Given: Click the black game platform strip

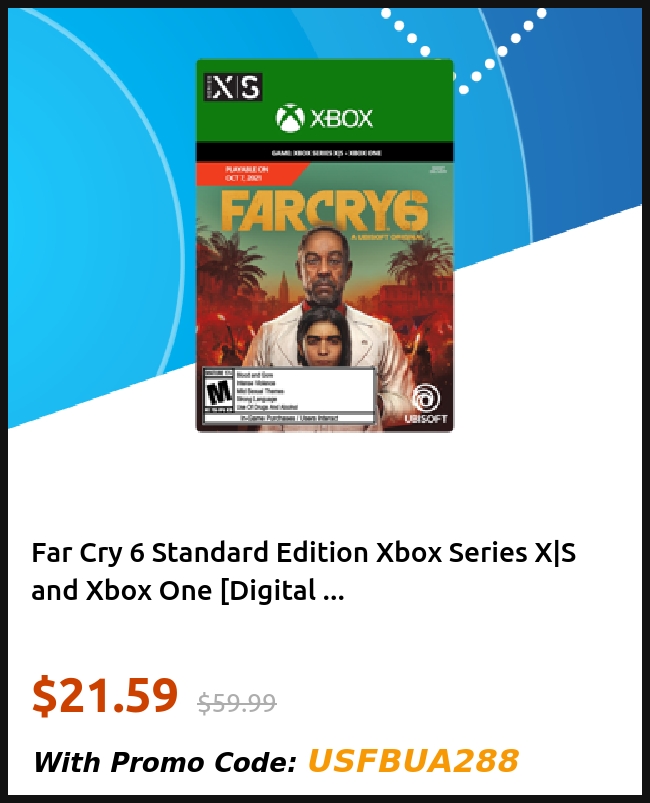Looking at the screenshot, I should [325, 153].
